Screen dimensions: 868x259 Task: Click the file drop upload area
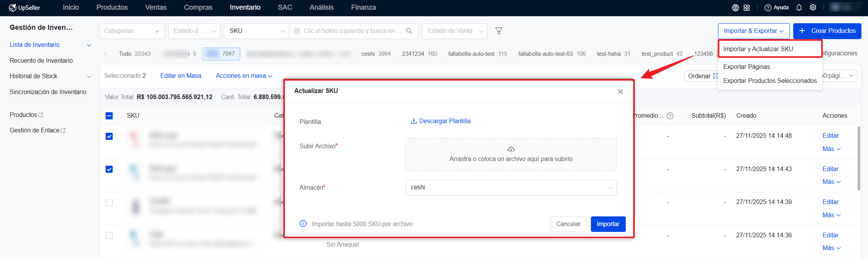pyautogui.click(x=511, y=154)
